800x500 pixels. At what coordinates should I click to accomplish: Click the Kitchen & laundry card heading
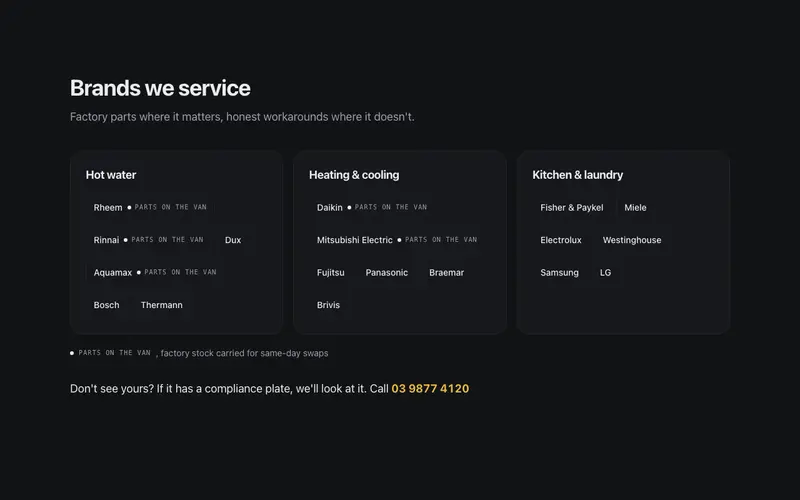578,175
